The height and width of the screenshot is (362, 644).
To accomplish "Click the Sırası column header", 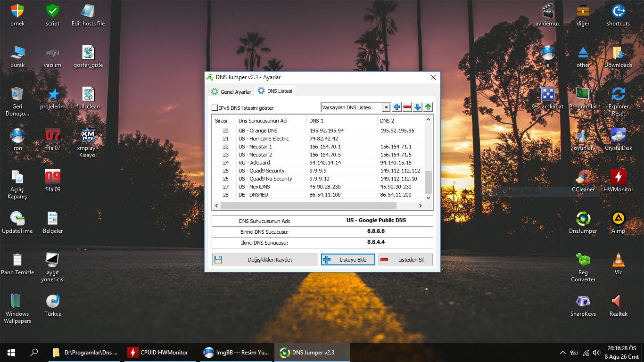I will click(224, 121).
